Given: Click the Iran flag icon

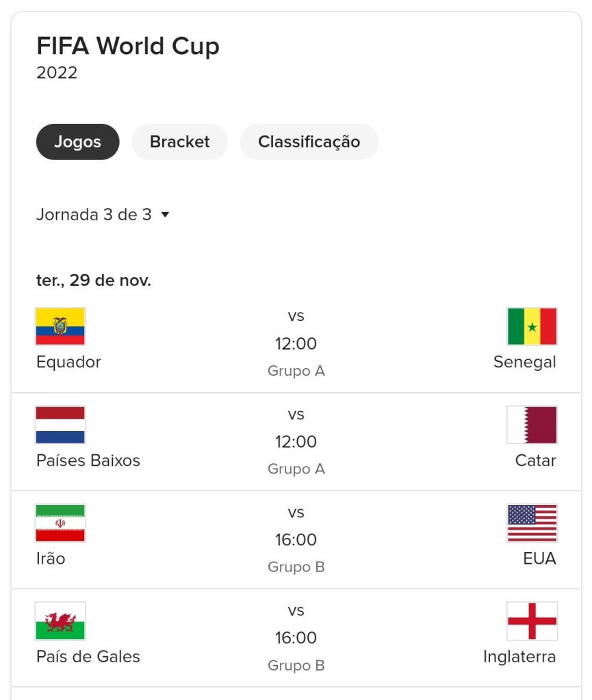Looking at the screenshot, I should pyautogui.click(x=60, y=523).
